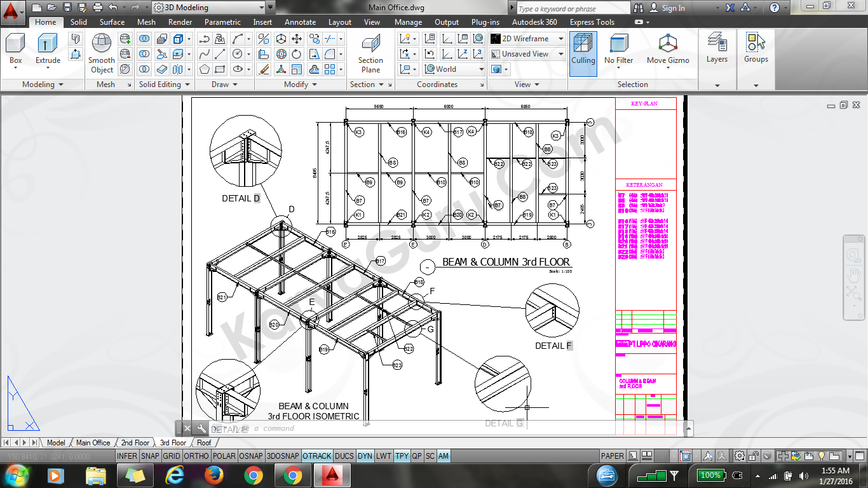This screenshot has width=868, height=488.
Task: Expand the 2D Wireframe visual style dropdown
Action: point(527,39)
